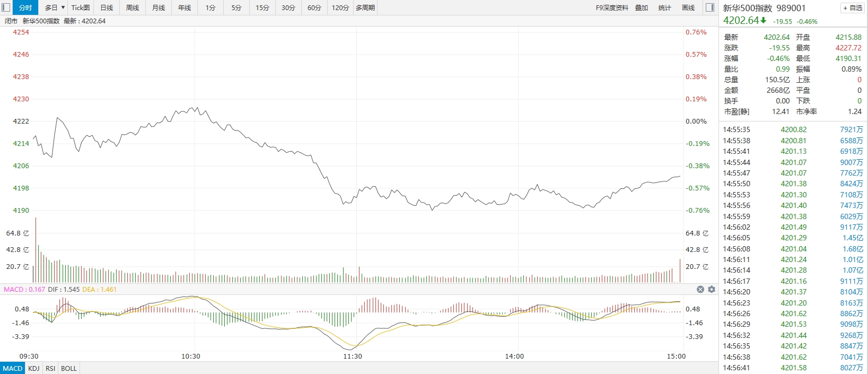Select the Tick图 chart view

click(81, 7)
